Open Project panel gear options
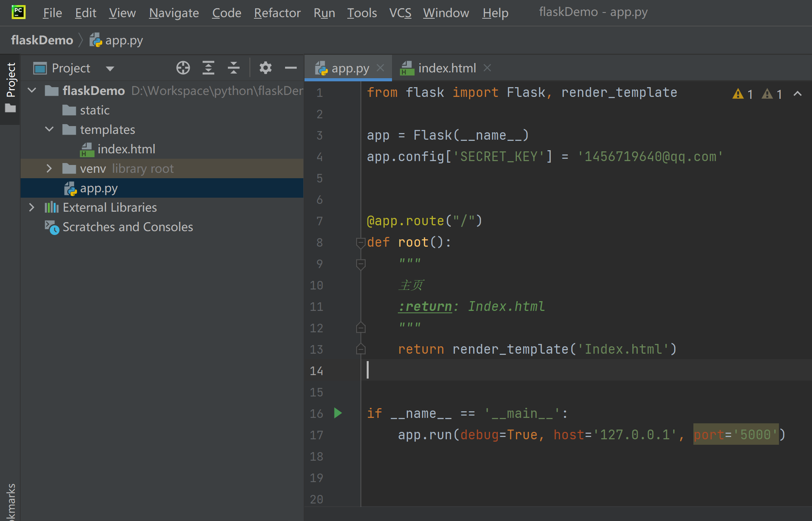The height and width of the screenshot is (521, 812). tap(266, 68)
